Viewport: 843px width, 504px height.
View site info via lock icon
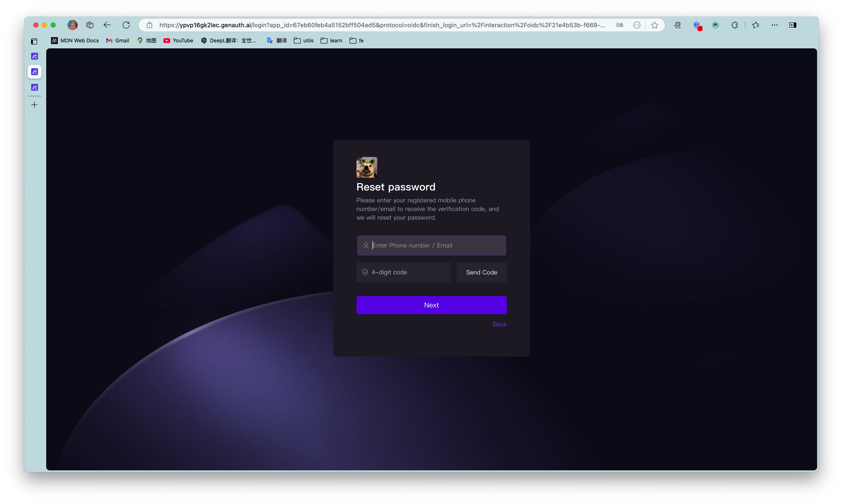[150, 25]
